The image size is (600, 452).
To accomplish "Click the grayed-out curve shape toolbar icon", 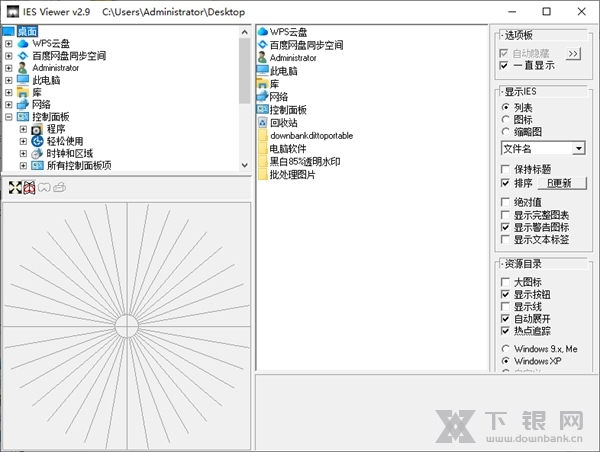I will (x=44, y=188).
